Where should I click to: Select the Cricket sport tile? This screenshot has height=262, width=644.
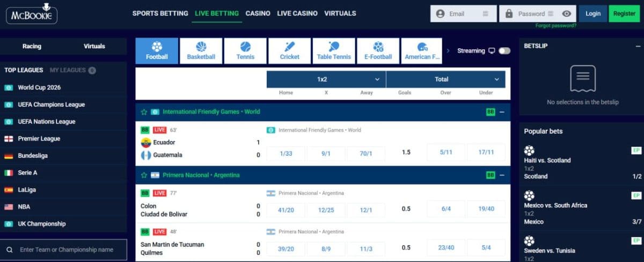click(x=290, y=51)
